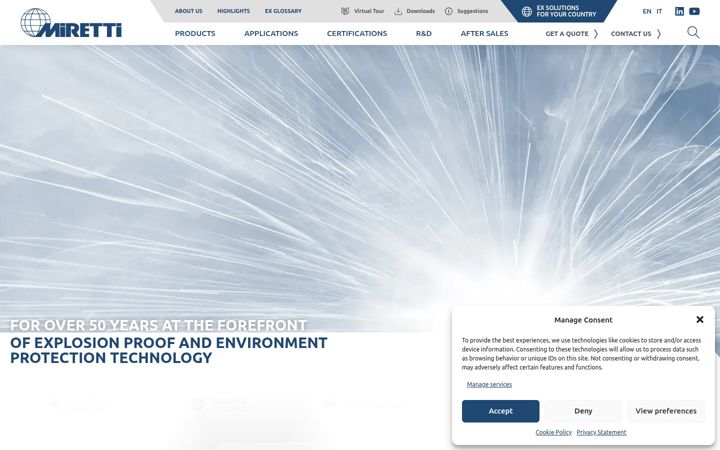Go to About Us page
This screenshot has height=450, width=720.
(x=188, y=11)
